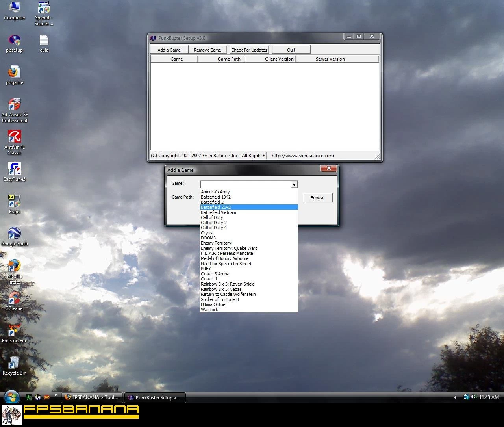The width and height of the screenshot is (504, 427).
Task: Click the PunkBuster Setup title bar icon
Action: (154, 38)
